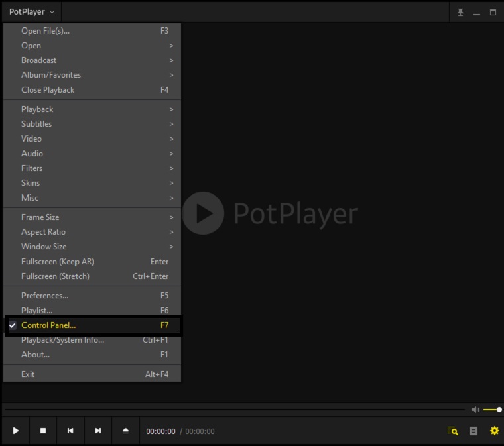Open settings with the yellow gear icon
Screen dimensions: 504x446
pyautogui.click(x=494, y=431)
